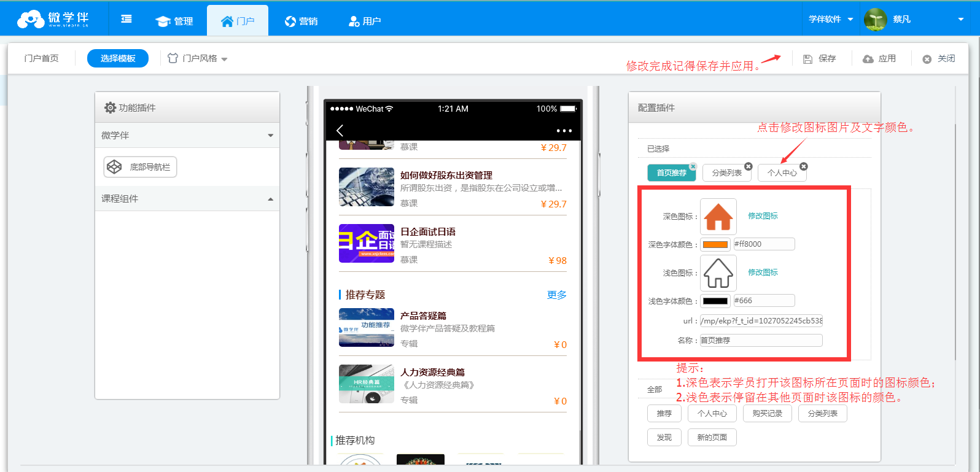Click the 应用 apply button
The image size is (980, 472).
879,58
